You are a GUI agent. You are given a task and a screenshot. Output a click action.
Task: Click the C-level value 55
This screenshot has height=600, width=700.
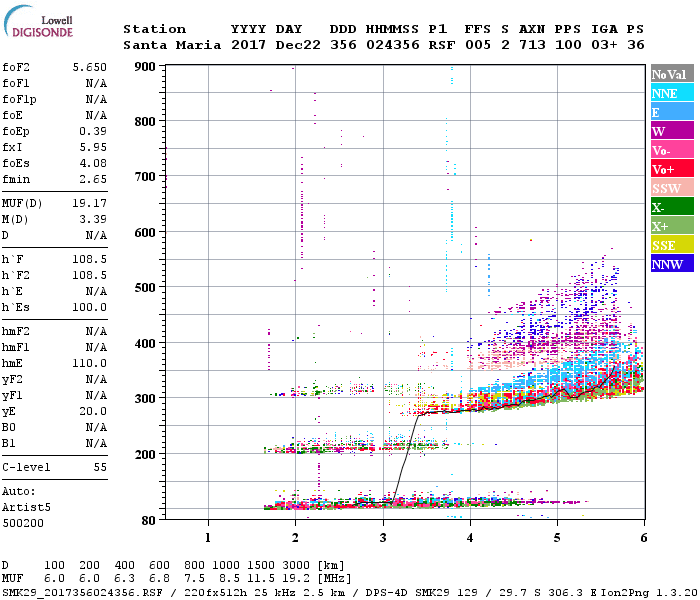pyautogui.click(x=100, y=467)
